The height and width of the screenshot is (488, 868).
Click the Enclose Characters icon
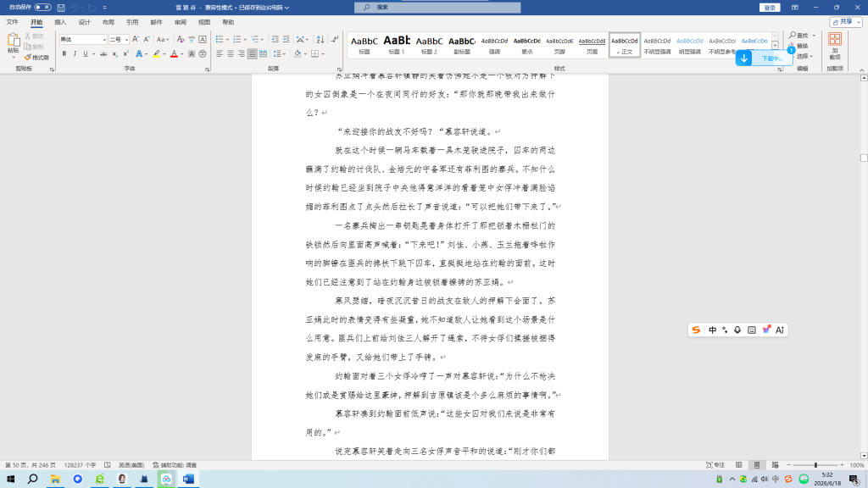tap(203, 53)
